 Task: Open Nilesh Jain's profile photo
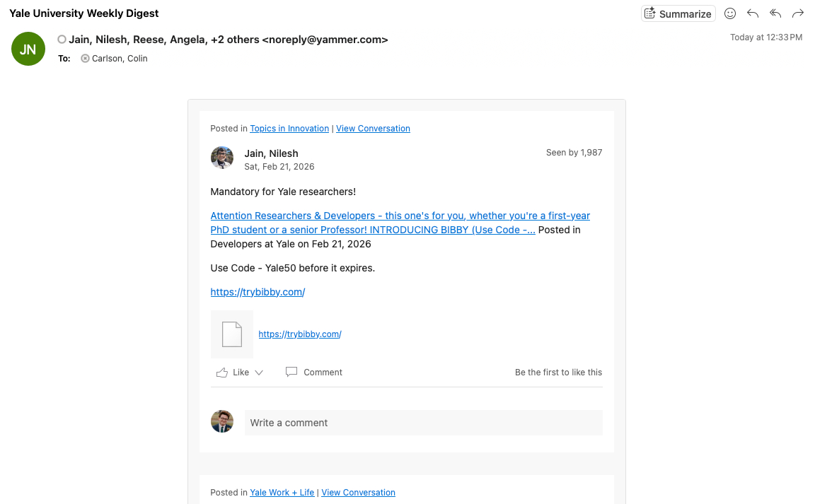(222, 158)
